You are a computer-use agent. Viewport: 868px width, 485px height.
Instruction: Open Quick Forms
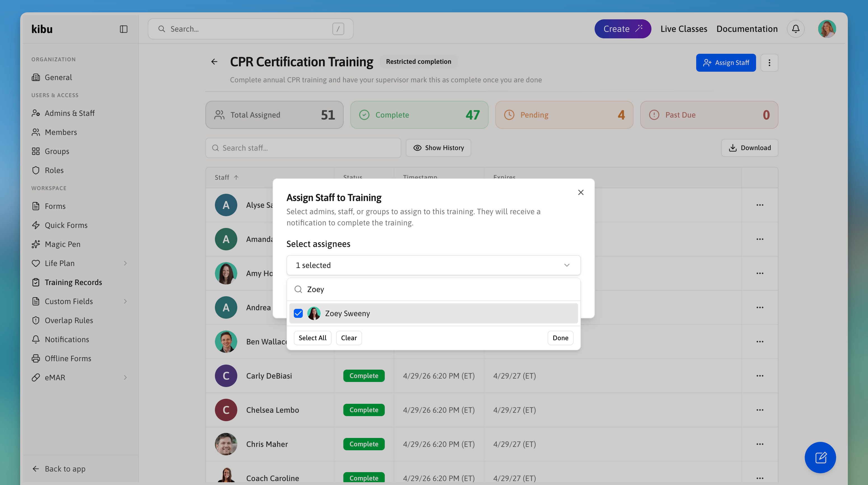point(59,225)
